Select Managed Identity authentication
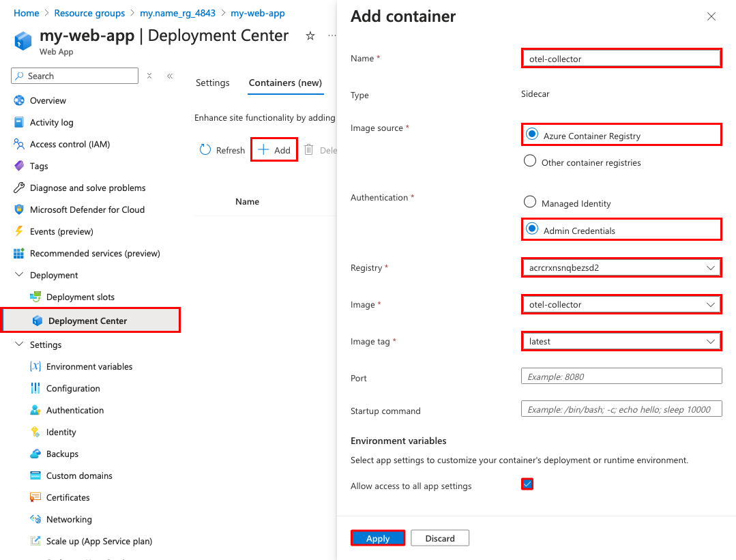 [530, 203]
